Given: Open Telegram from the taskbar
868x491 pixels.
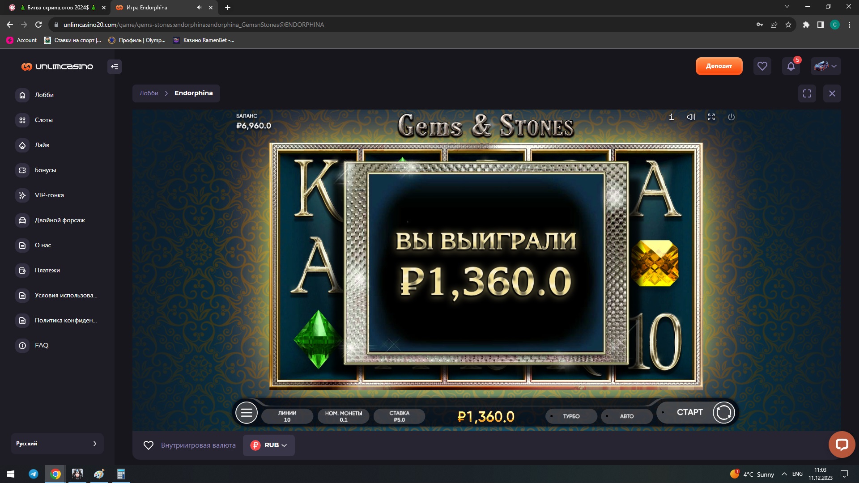Looking at the screenshot, I should click(34, 474).
